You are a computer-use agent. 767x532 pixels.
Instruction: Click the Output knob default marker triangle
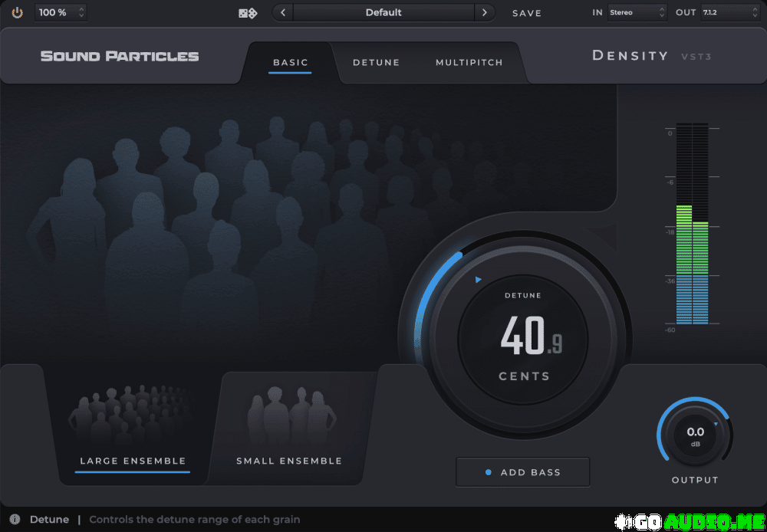(716, 424)
